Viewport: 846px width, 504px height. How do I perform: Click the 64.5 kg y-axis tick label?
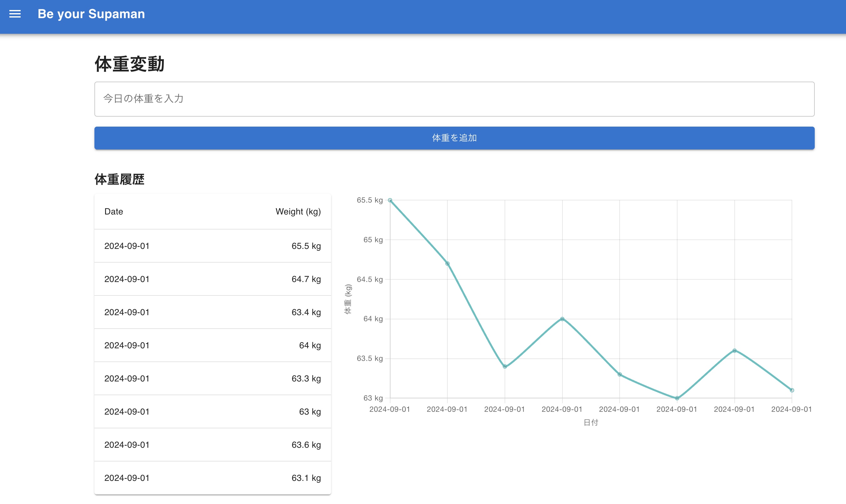pyautogui.click(x=370, y=280)
